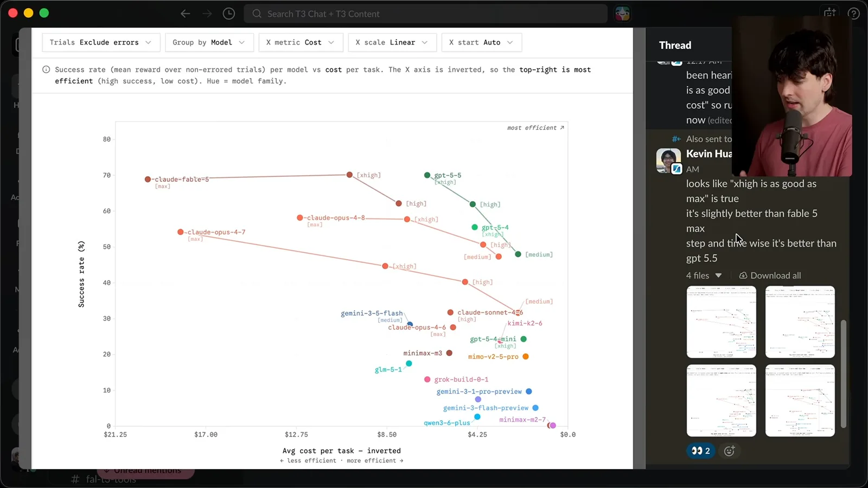The width and height of the screenshot is (868, 488).
Task: Open the bottom-left attached chart thumbnail
Action: pyautogui.click(x=721, y=401)
